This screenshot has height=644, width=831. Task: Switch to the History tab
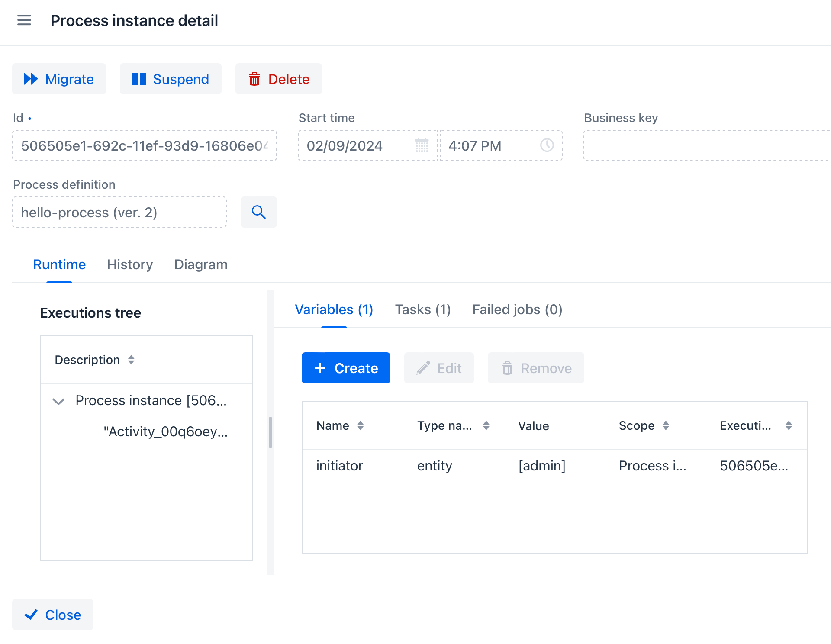click(x=129, y=264)
